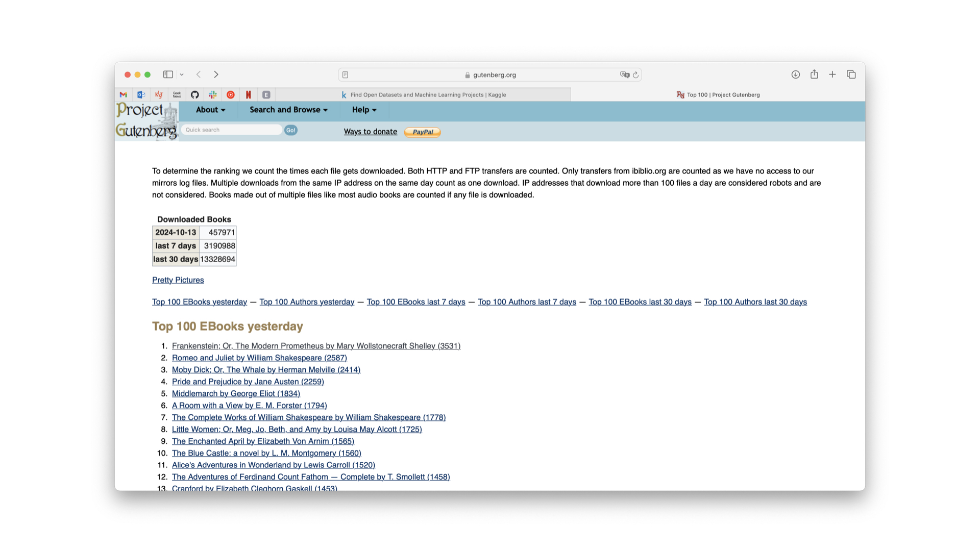Show Reader view for the page
Screen dimensions: 980x551
(x=346, y=75)
